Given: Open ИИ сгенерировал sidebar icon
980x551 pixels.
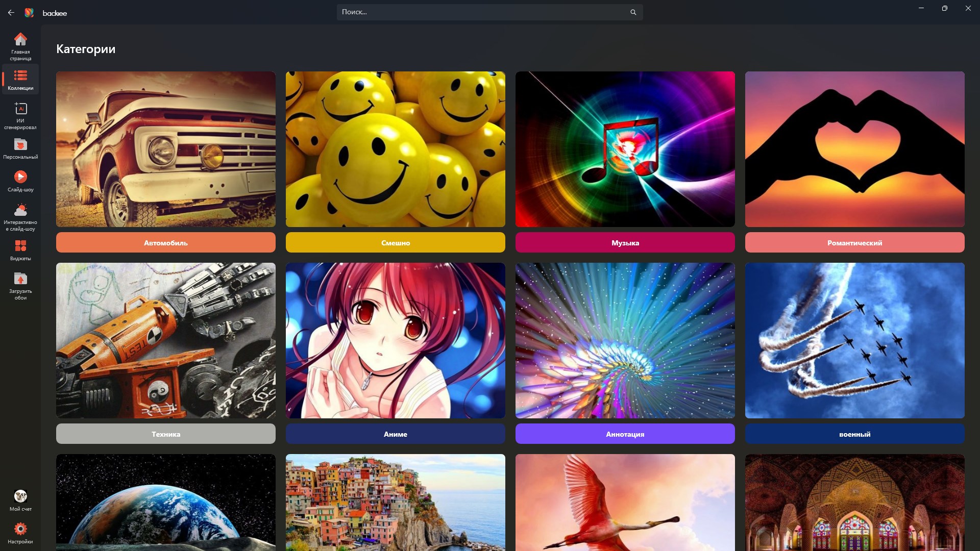Looking at the screenshot, I should [20, 108].
